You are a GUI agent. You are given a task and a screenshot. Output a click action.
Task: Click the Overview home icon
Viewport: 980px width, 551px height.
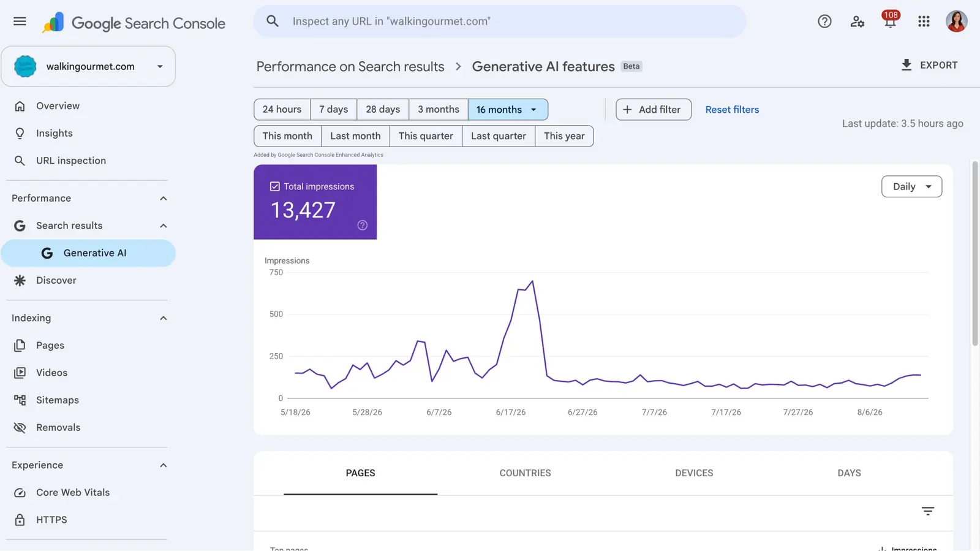(20, 106)
